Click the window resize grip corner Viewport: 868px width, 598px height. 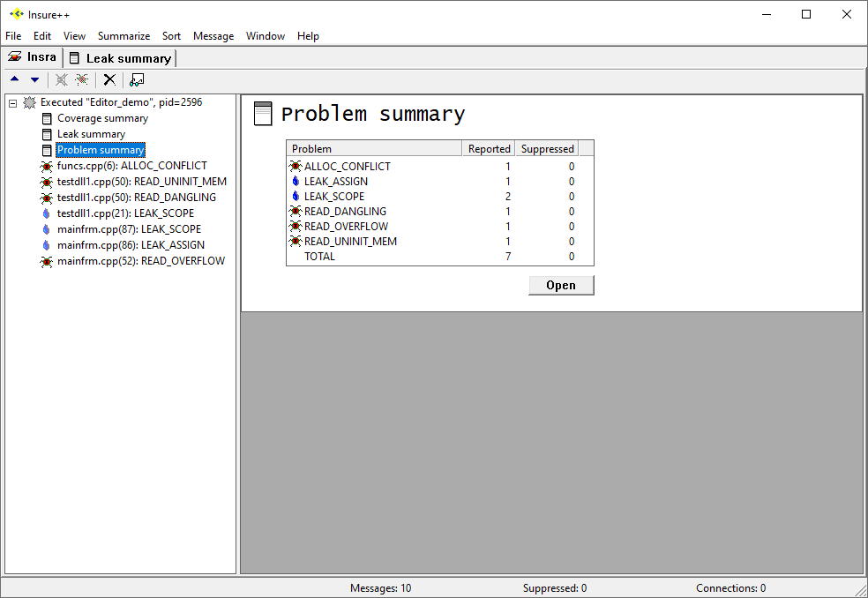click(x=861, y=591)
